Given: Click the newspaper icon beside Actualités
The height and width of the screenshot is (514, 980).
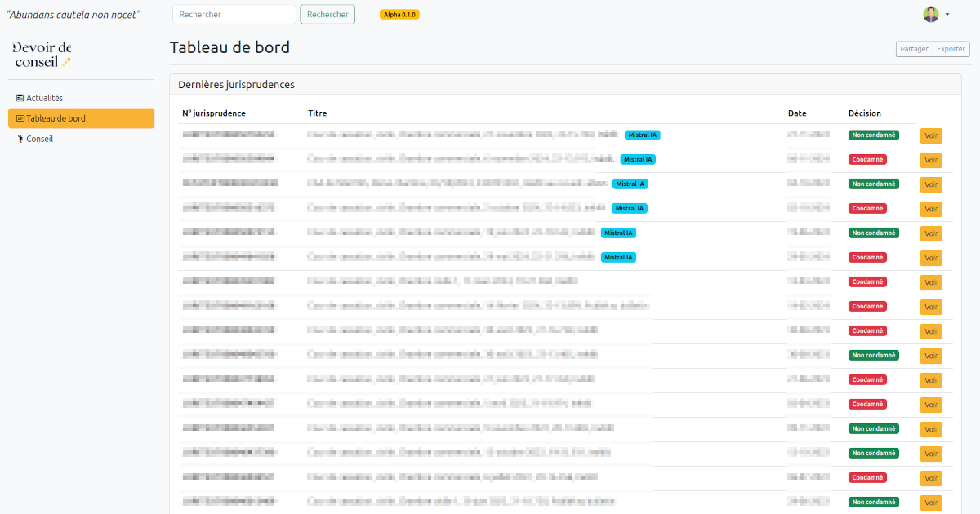Looking at the screenshot, I should click(20, 98).
